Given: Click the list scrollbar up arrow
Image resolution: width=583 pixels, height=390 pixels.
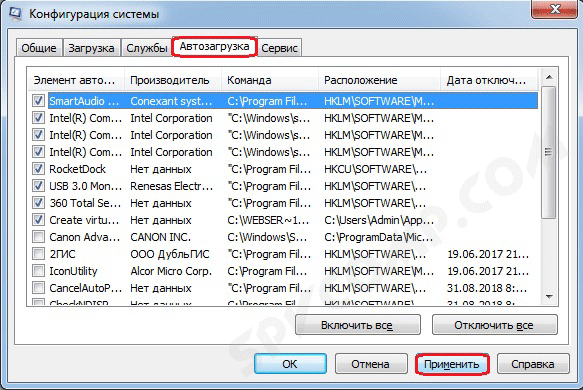Looking at the screenshot, I should [549, 77].
